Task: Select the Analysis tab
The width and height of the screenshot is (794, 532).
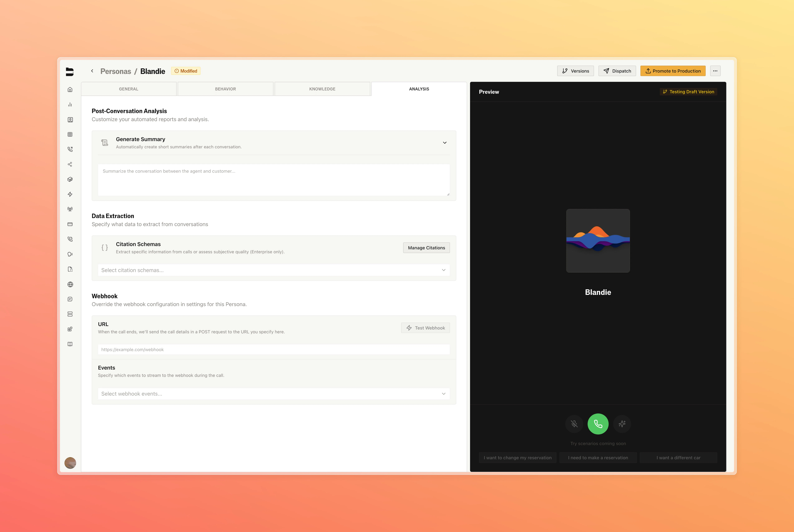Action: pyautogui.click(x=419, y=89)
